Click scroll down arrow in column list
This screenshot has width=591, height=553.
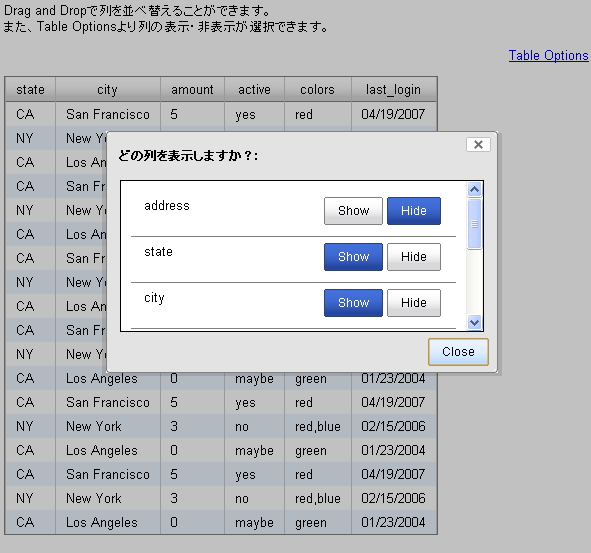click(x=474, y=323)
